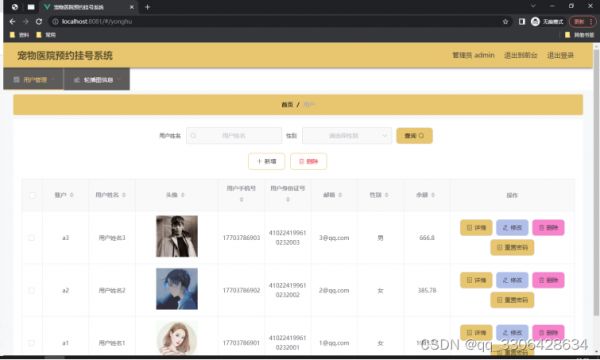Click 退出登录 to log out
The height and width of the screenshot is (360, 600).
point(560,55)
